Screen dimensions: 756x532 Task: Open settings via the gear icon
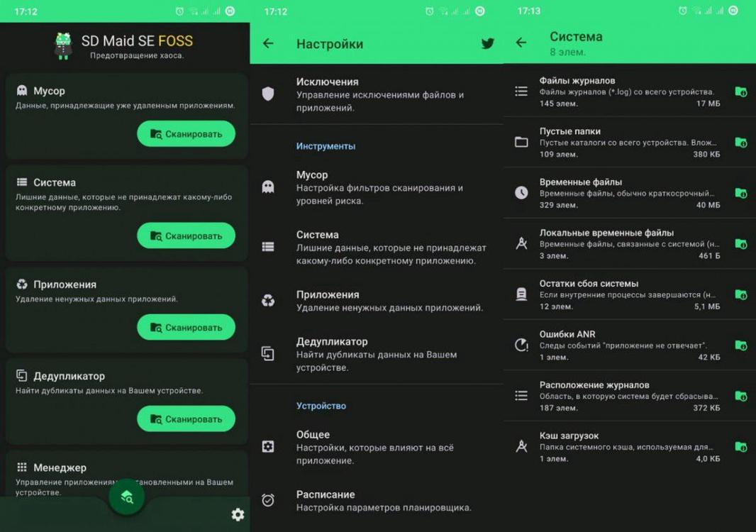[x=238, y=515]
